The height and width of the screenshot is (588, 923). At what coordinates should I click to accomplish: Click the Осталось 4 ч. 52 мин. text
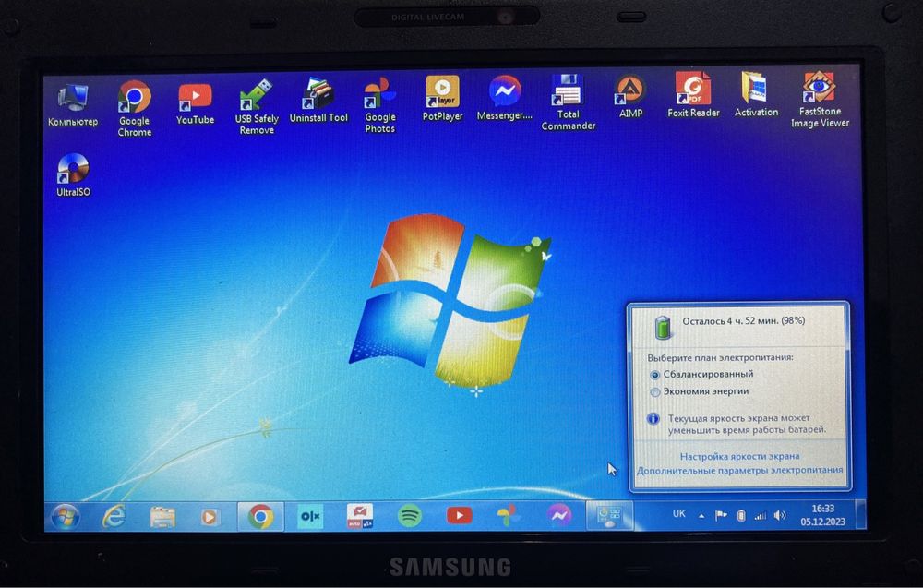pyautogui.click(x=743, y=321)
